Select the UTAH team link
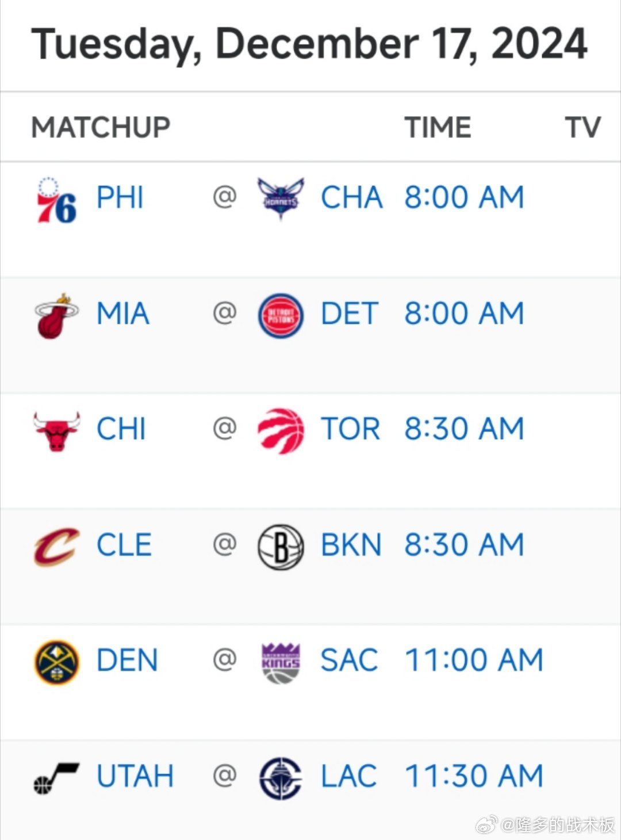 coord(135,776)
